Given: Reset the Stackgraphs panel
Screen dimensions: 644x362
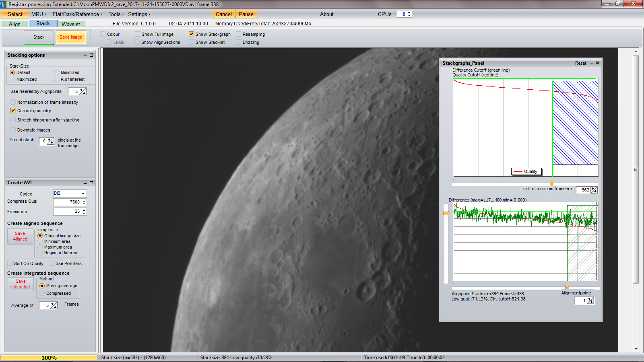Looking at the screenshot, I should click(x=580, y=63).
